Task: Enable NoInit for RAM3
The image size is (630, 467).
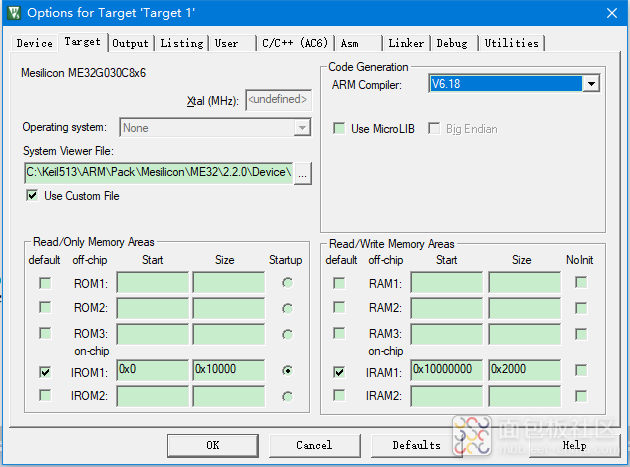Action: (x=581, y=334)
